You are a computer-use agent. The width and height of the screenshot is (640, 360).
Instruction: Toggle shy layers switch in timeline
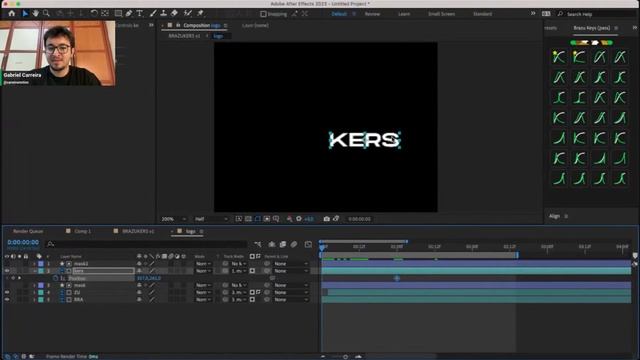click(272, 244)
